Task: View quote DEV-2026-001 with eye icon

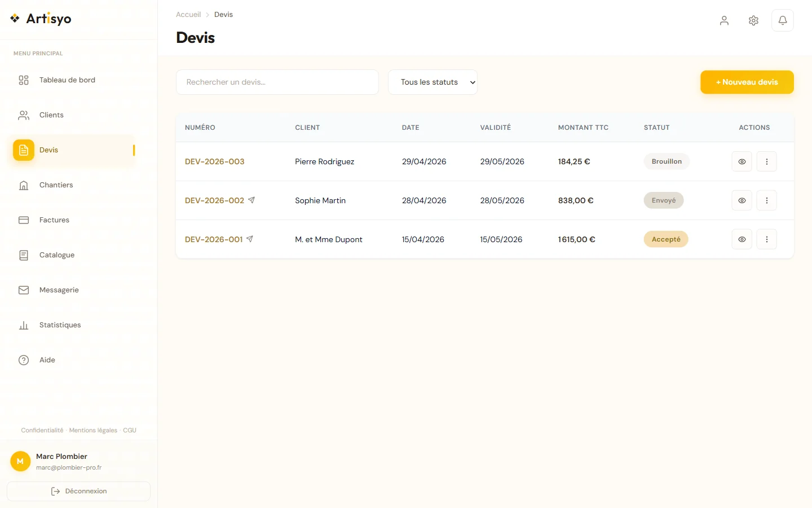Action: click(742, 239)
